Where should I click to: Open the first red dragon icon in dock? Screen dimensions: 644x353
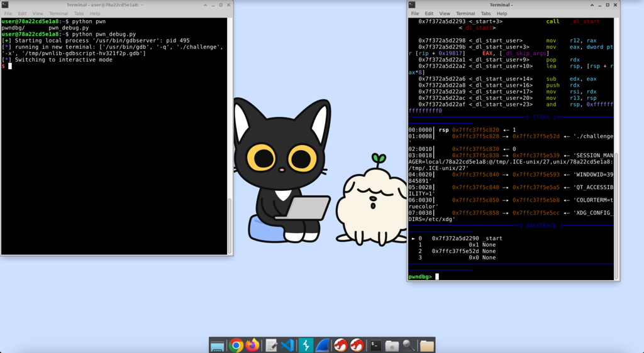tap(340, 345)
